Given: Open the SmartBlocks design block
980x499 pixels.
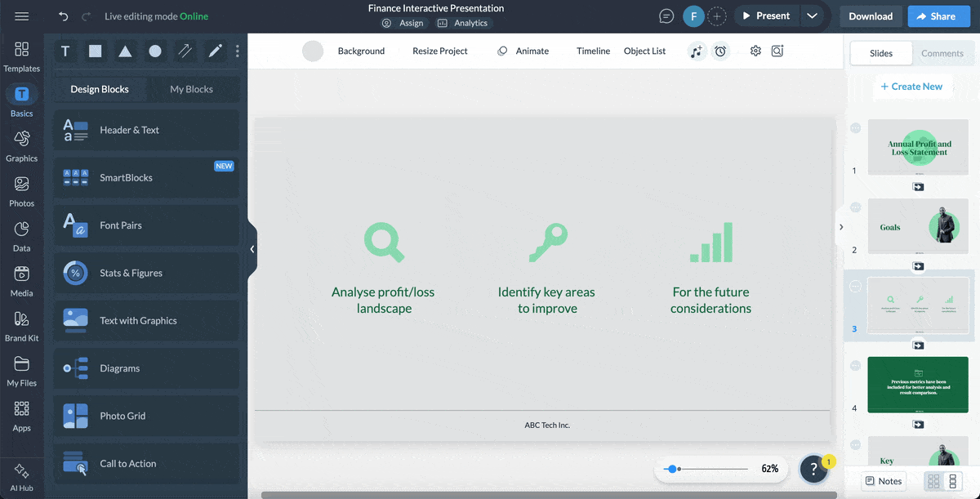Looking at the screenshot, I should [147, 177].
